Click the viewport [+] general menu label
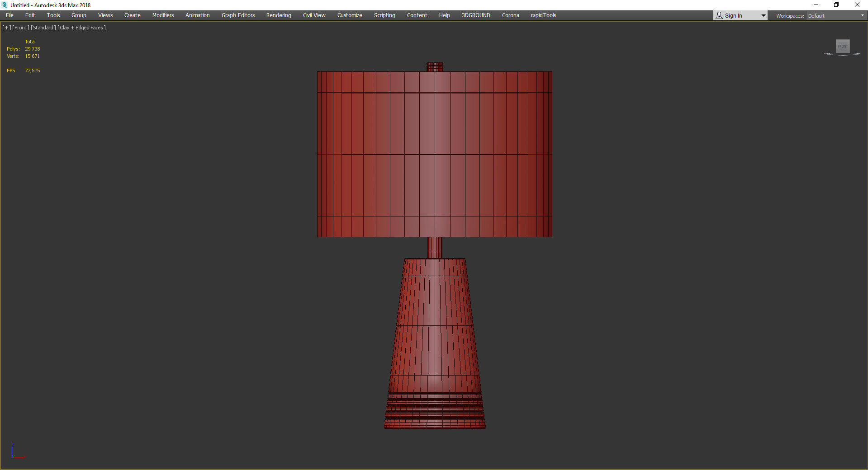The image size is (868, 470). 7,28
